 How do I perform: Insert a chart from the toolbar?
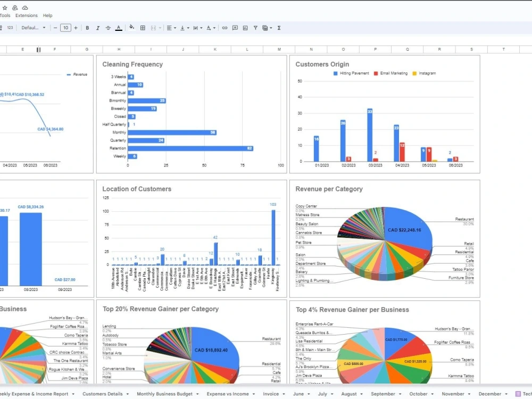coord(245,28)
